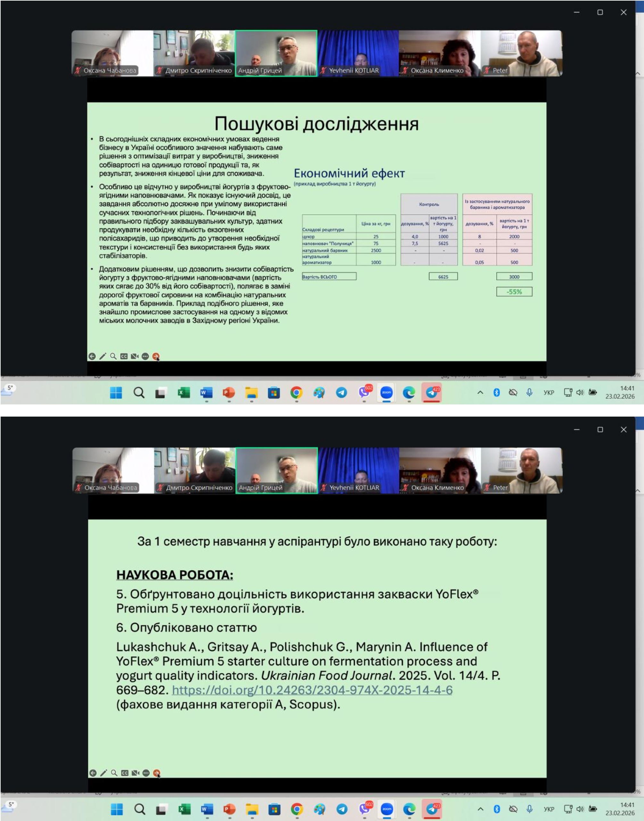Viewport: 644px width, 821px height.
Task: Click magnifier zoom icon in bottom slideshow toolbar
Action: (114, 773)
